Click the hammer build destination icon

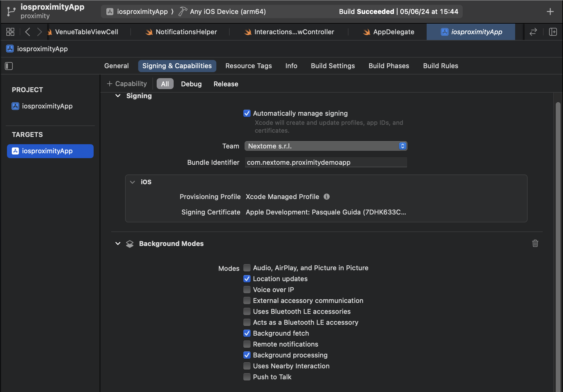point(183,12)
